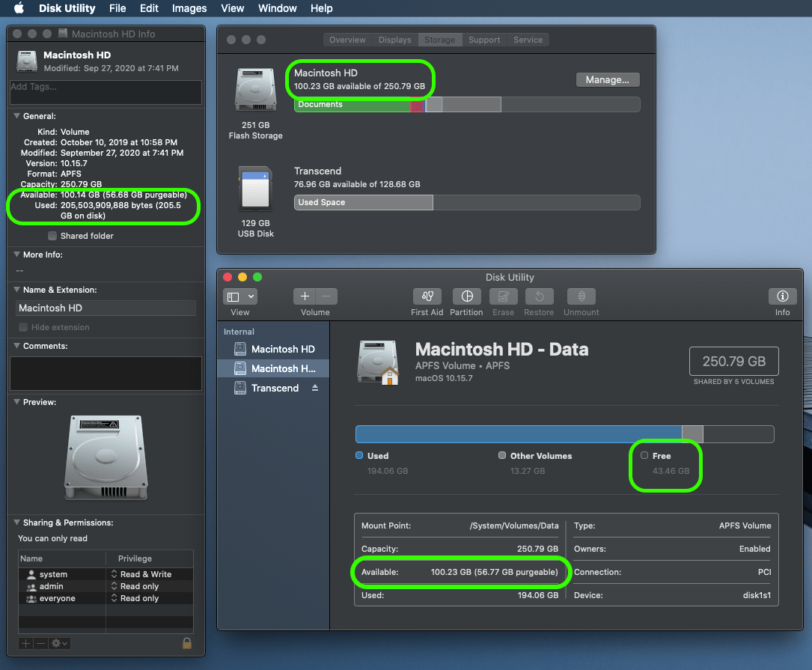
Task: Open the Disk Utility application menu
Action: (67, 8)
